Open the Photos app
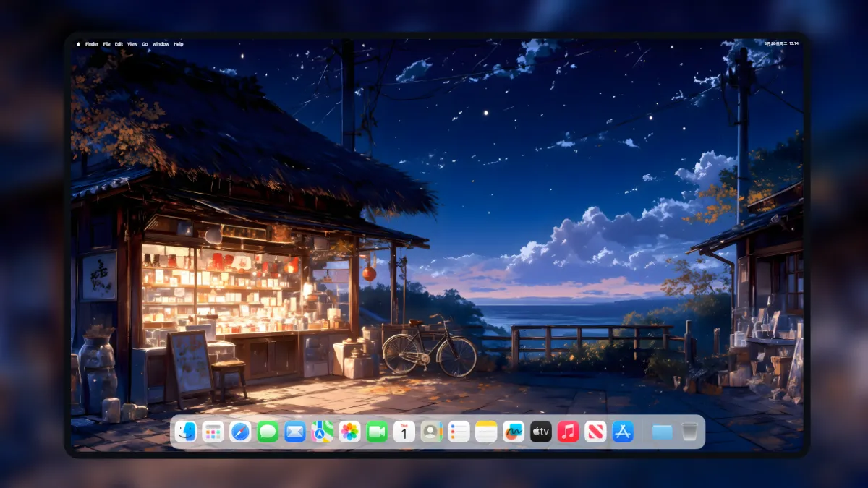This screenshot has height=488, width=868. [x=349, y=432]
